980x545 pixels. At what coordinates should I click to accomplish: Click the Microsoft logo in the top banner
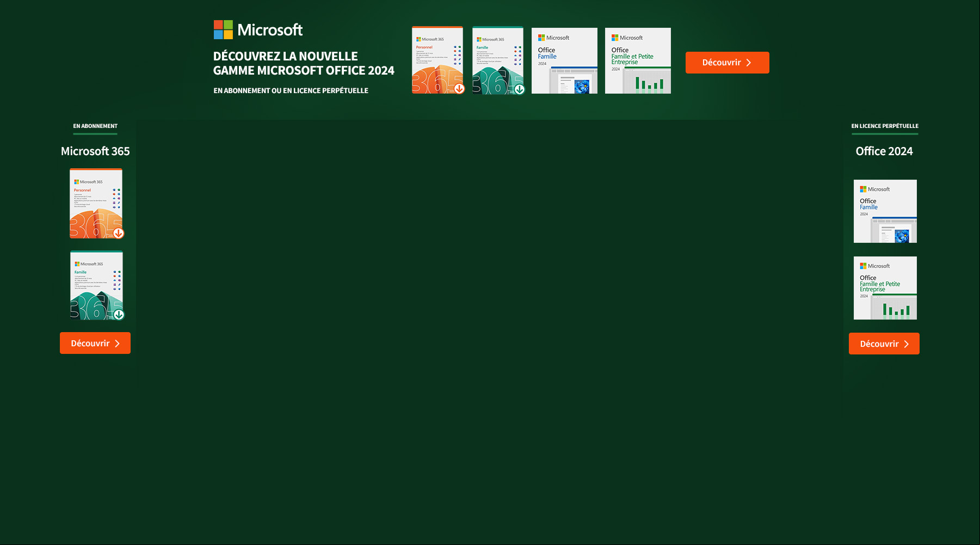[258, 30]
